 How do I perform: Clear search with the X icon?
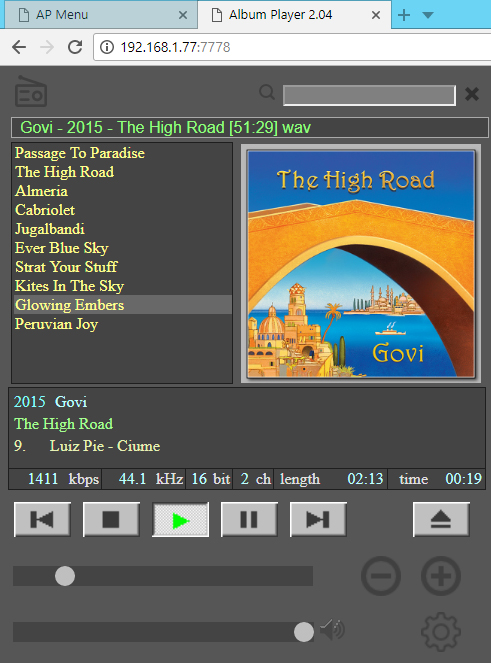[x=472, y=94]
